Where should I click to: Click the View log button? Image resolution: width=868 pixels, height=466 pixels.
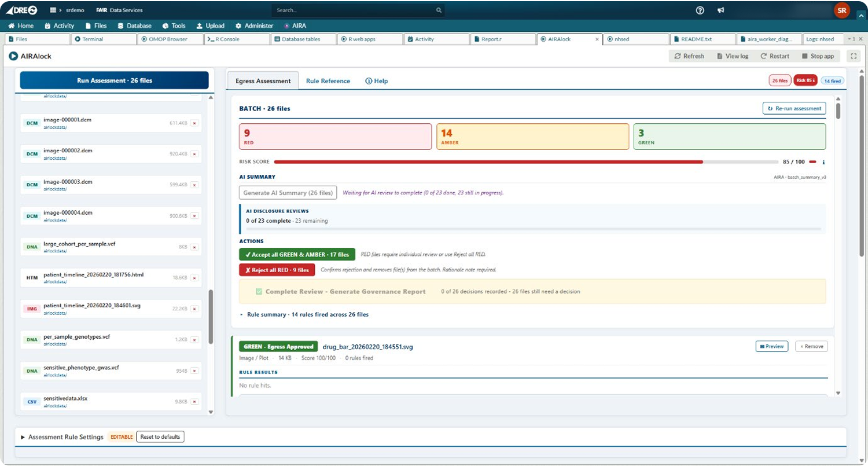coord(732,56)
